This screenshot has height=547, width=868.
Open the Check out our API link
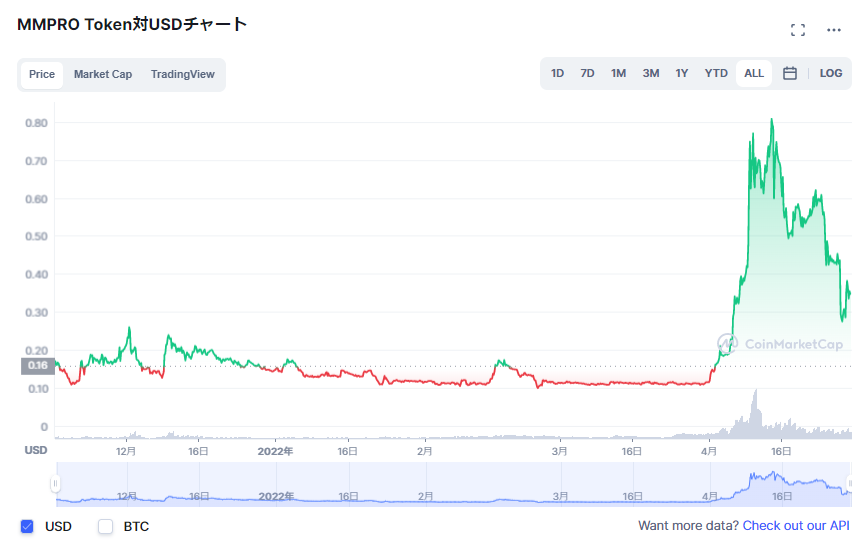click(x=796, y=525)
